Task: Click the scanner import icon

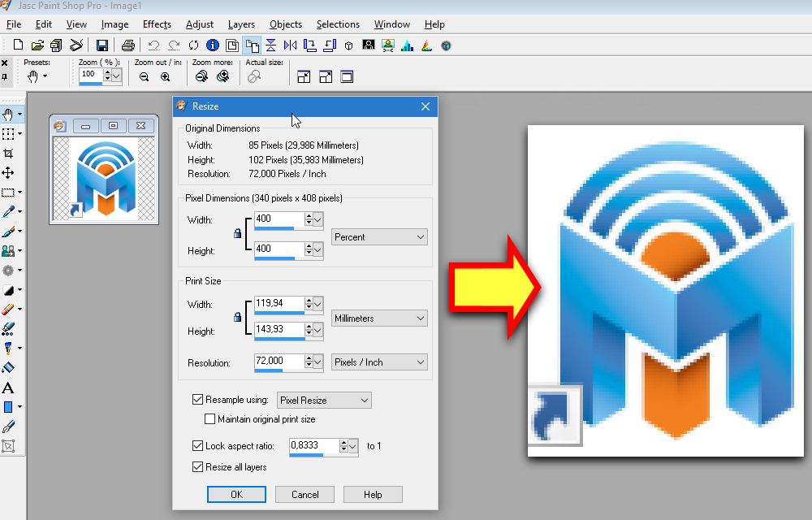Action: point(76,45)
